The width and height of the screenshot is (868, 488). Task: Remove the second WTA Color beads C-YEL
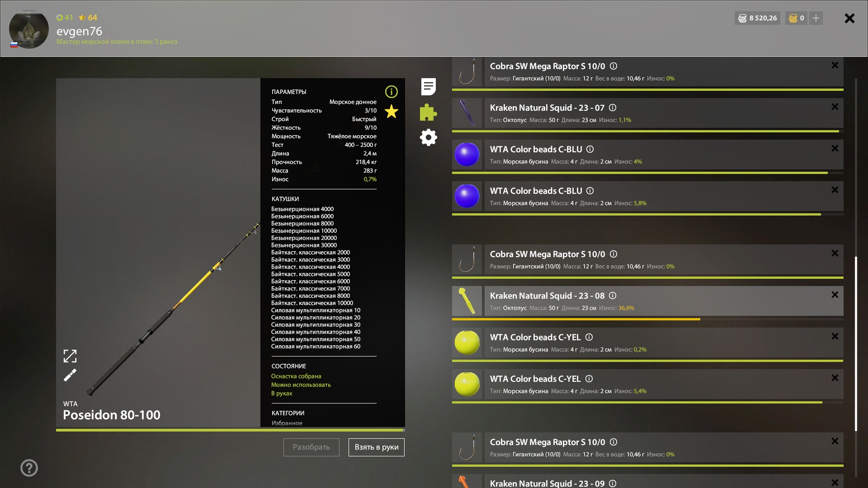click(x=835, y=378)
